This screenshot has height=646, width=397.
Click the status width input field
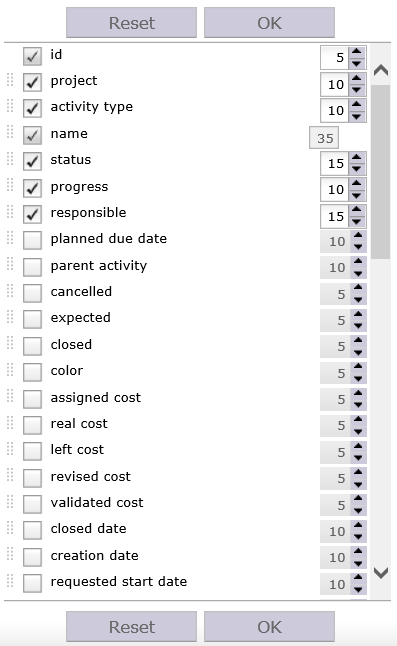pyautogui.click(x=335, y=163)
